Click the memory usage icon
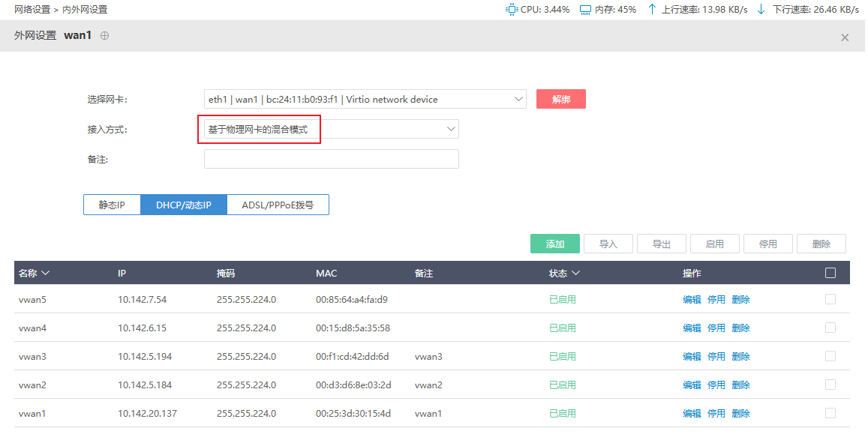The height and width of the screenshot is (434, 868). pyautogui.click(x=586, y=10)
